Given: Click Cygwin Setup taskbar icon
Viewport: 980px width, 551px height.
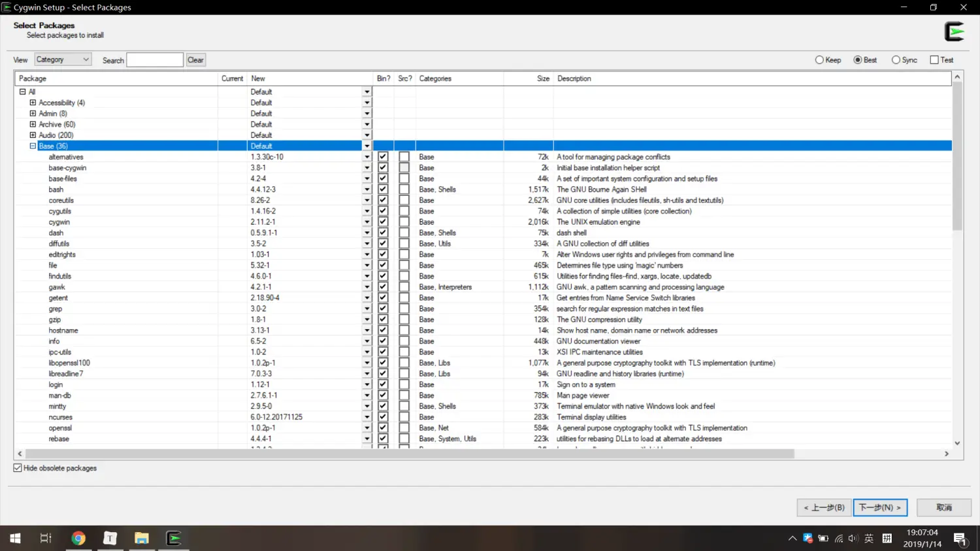Looking at the screenshot, I should coord(173,539).
